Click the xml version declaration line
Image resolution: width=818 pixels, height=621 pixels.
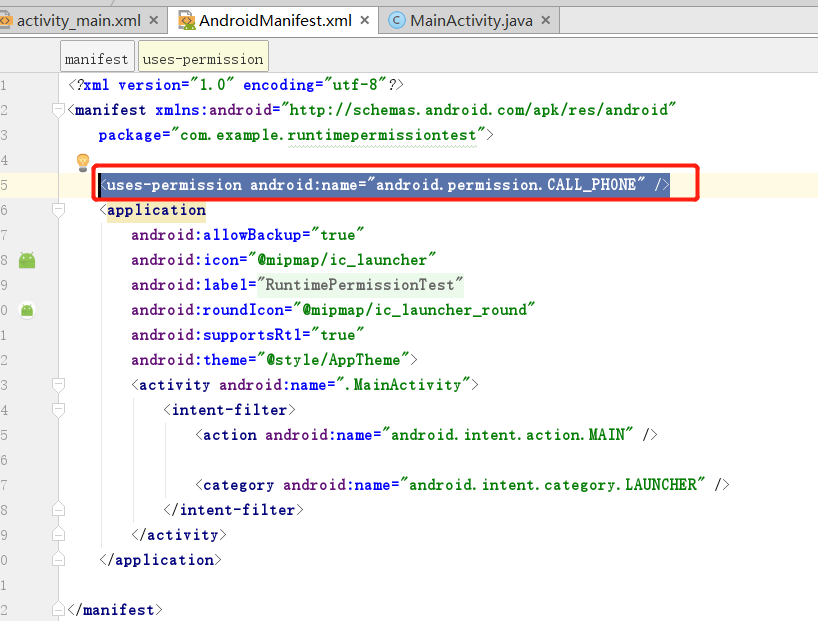[x=236, y=85]
